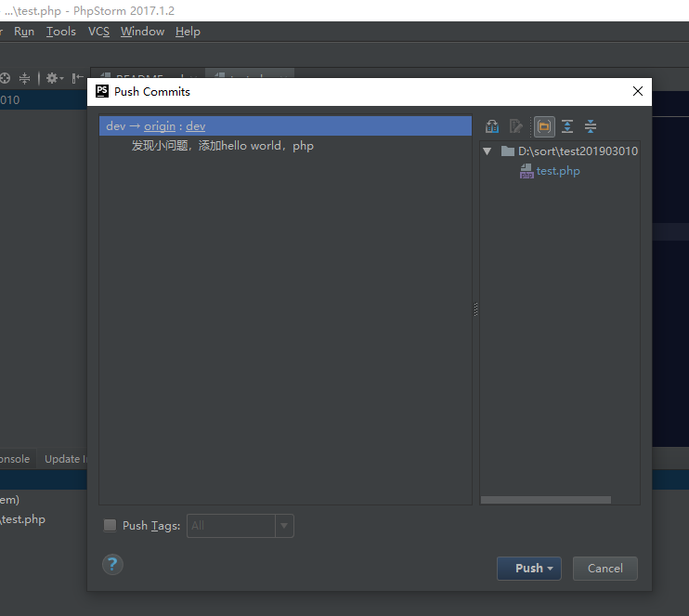Toggle Group by Directory icon
The width and height of the screenshot is (689, 616).
(544, 126)
